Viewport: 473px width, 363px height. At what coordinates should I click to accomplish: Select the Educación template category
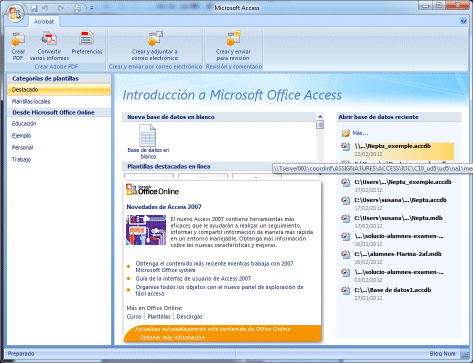[24, 124]
